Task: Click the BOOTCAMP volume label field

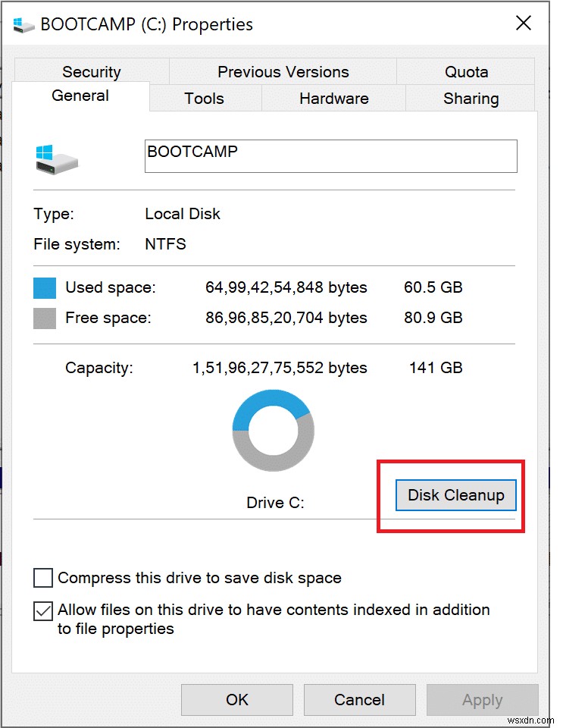Action: click(x=330, y=156)
